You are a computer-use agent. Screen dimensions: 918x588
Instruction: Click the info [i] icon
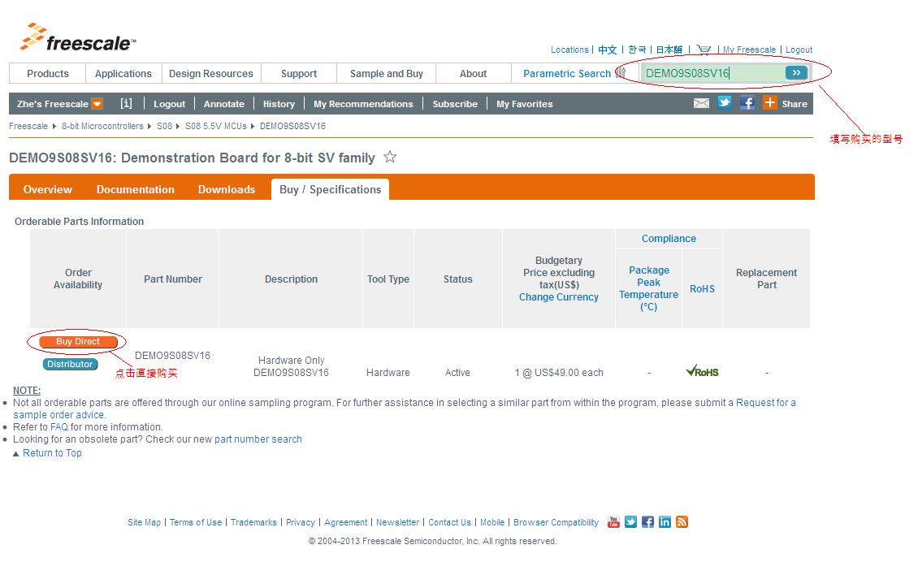coord(126,104)
